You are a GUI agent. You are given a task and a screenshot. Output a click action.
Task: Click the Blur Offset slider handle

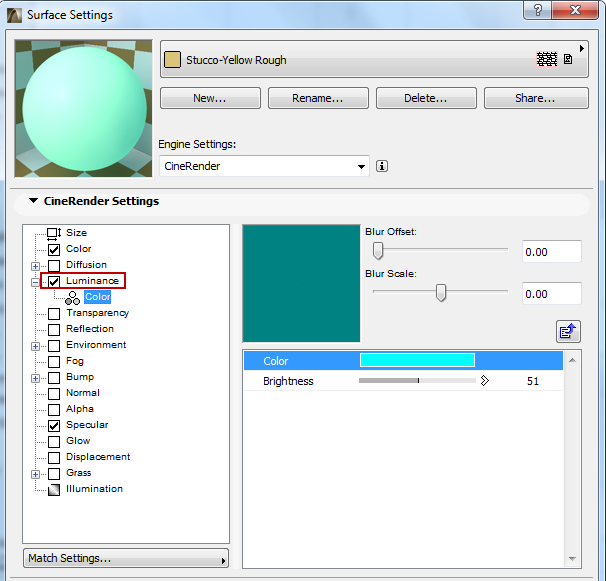[x=378, y=251]
